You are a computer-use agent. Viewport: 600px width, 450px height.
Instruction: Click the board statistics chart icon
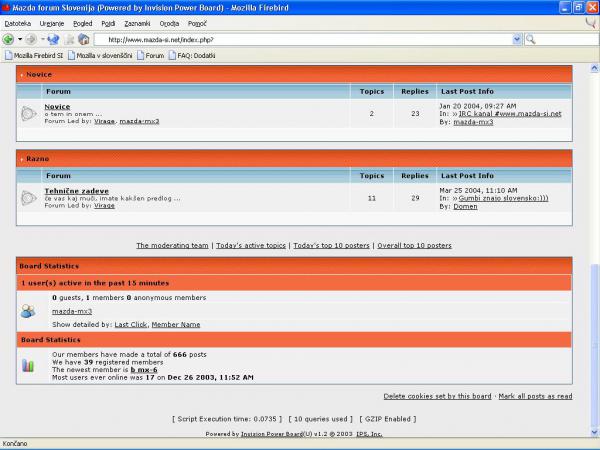coord(29,366)
